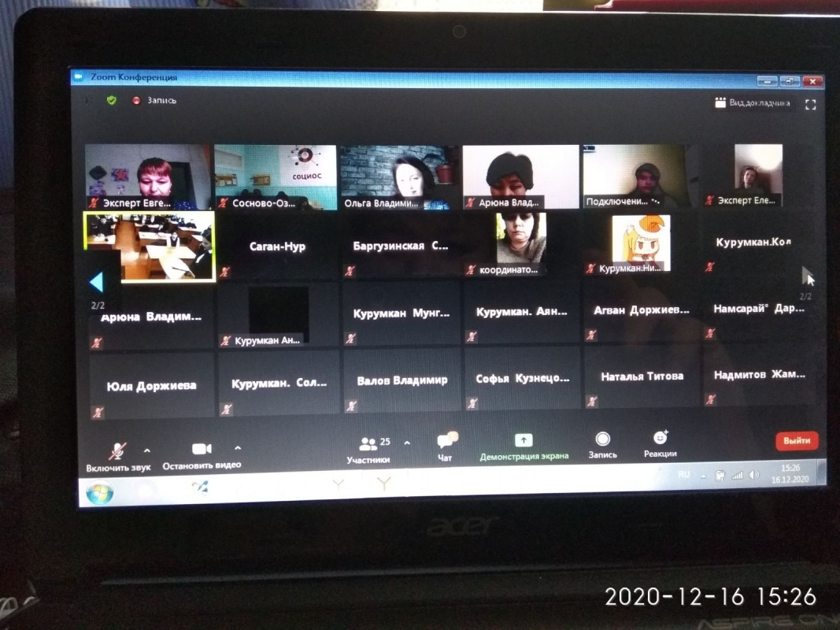Toggle camera with Остановить видео
The width and height of the screenshot is (840, 630).
pos(202,453)
